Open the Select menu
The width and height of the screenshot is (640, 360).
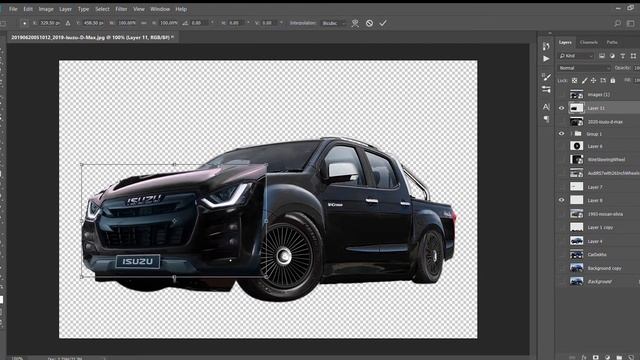click(102, 9)
